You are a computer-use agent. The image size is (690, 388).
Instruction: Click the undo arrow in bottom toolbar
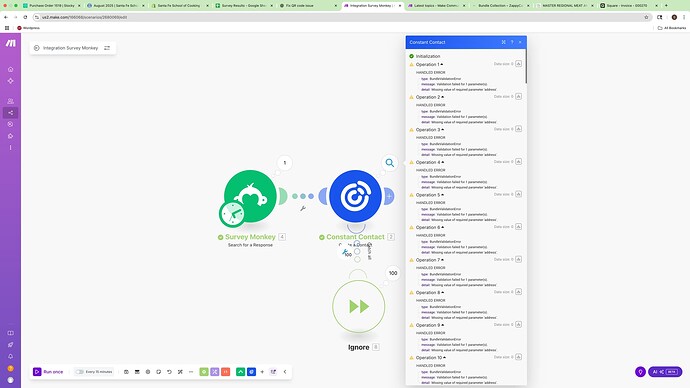(169, 372)
